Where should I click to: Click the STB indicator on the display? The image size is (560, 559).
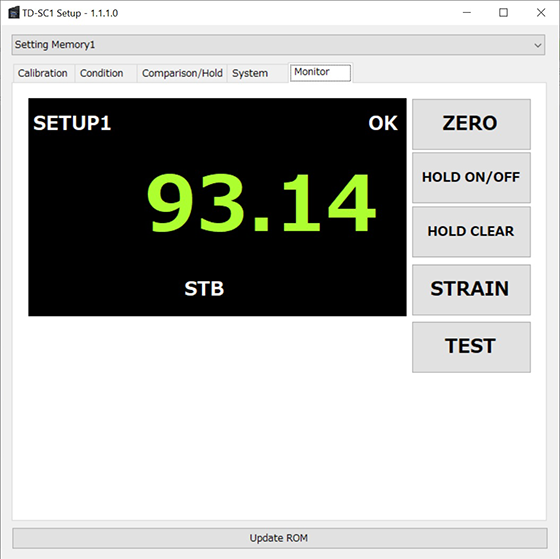click(x=204, y=289)
